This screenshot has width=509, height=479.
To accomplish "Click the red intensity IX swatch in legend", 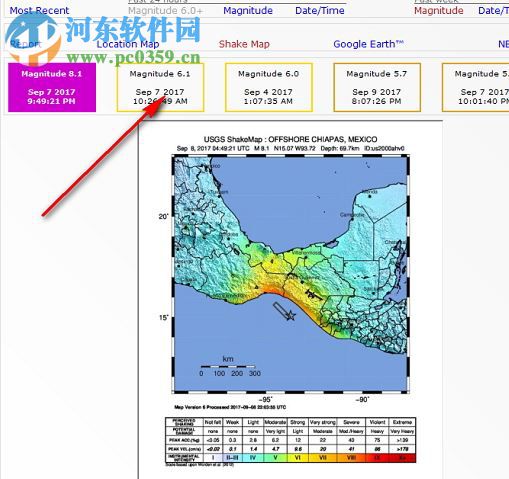I will [x=377, y=458].
